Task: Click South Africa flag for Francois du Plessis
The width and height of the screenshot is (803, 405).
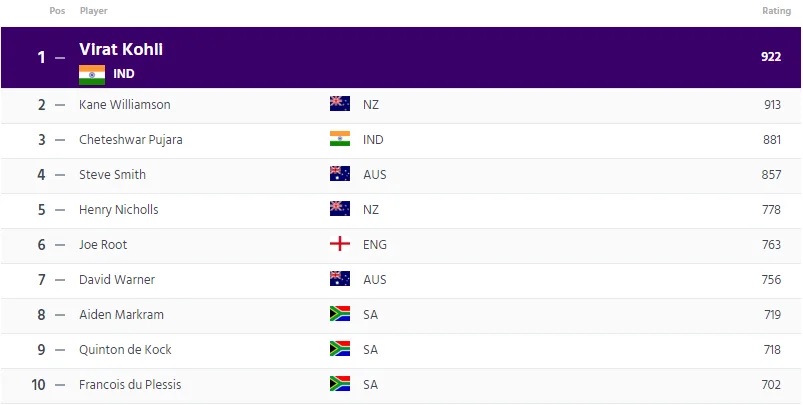Action: click(340, 383)
